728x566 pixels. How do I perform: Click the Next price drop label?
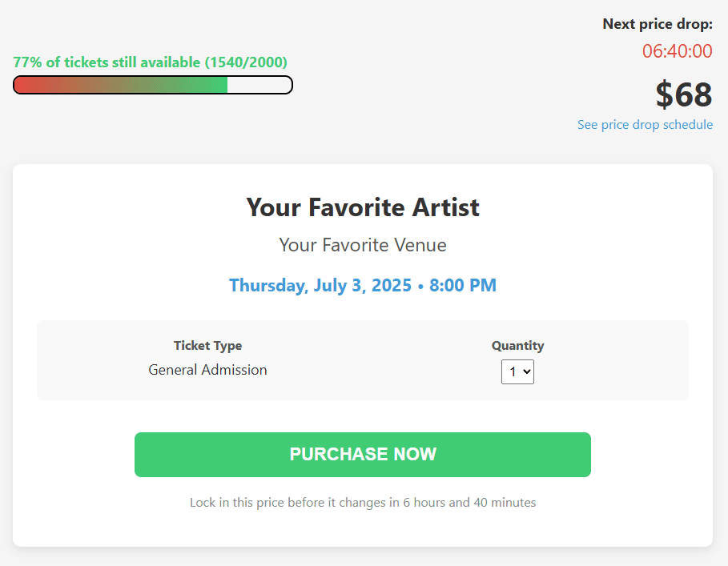[657, 24]
